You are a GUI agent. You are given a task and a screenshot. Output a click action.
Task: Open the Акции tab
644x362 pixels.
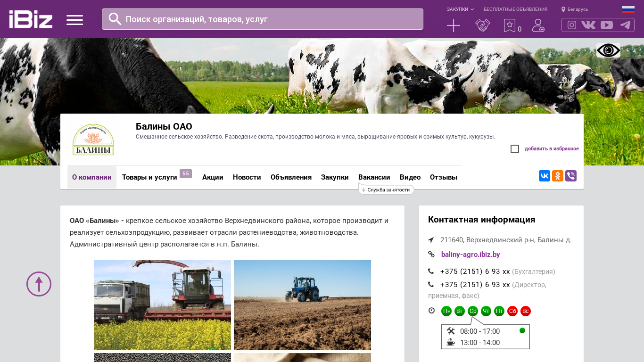click(213, 177)
